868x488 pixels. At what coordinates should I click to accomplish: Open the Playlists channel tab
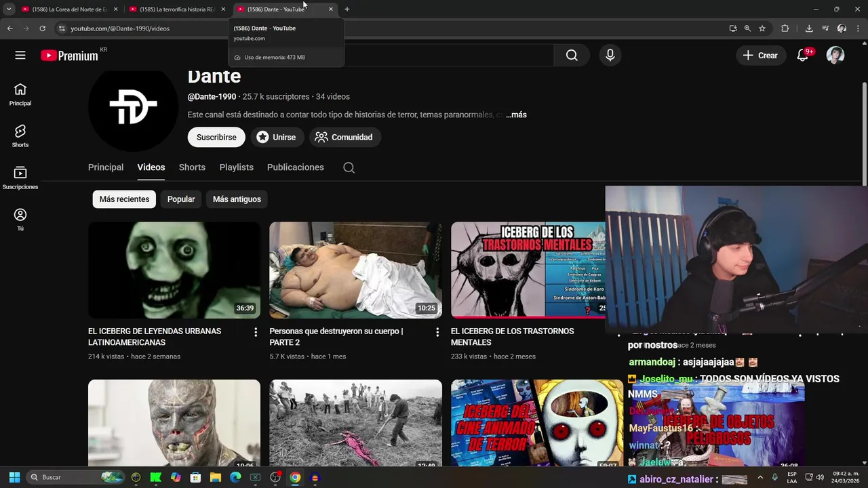point(237,167)
